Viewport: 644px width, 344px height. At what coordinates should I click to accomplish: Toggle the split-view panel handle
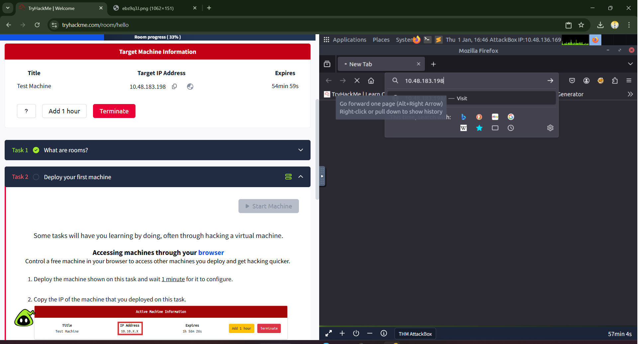[x=322, y=176]
